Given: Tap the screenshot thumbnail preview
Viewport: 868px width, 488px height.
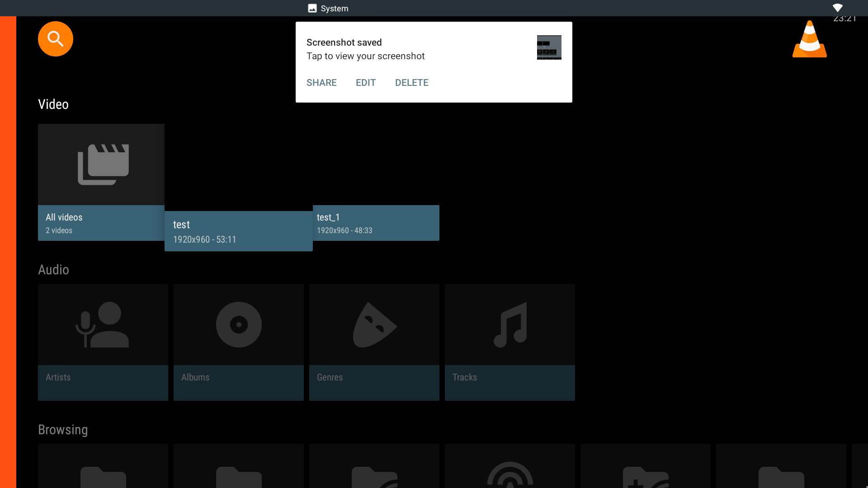Looking at the screenshot, I should (548, 47).
